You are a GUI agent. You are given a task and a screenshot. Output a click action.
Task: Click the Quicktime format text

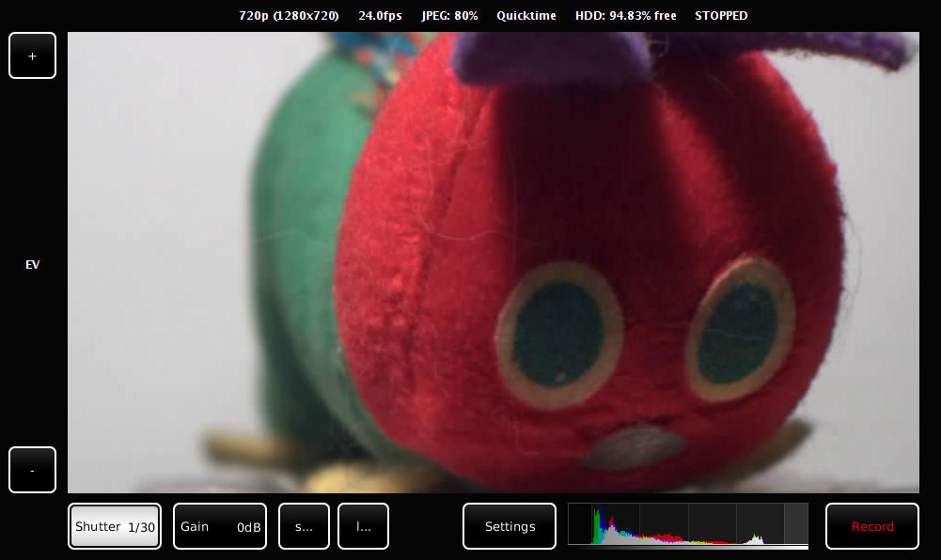point(526,16)
